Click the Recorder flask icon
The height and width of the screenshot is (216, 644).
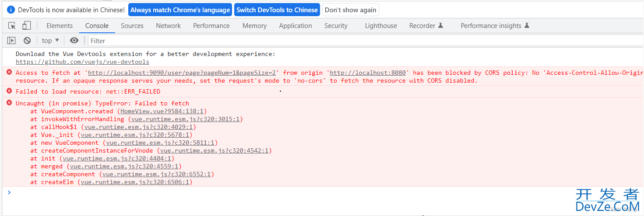click(440, 25)
